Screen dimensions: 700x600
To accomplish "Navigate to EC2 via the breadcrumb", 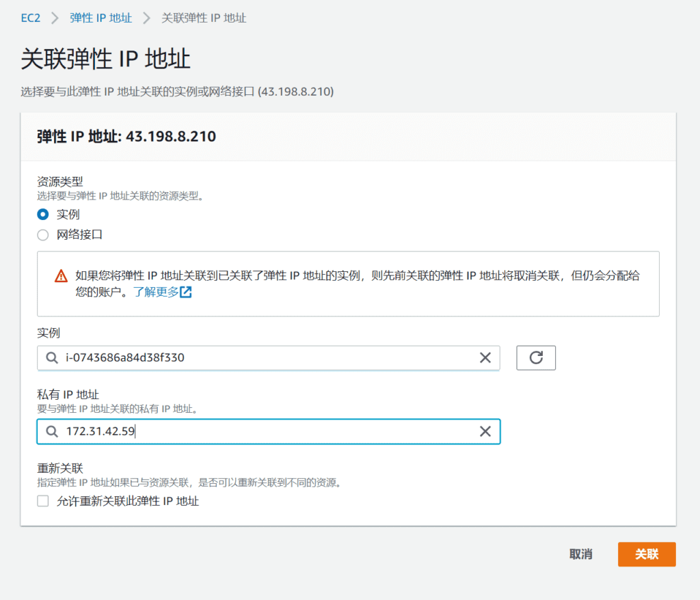I will pos(30,18).
